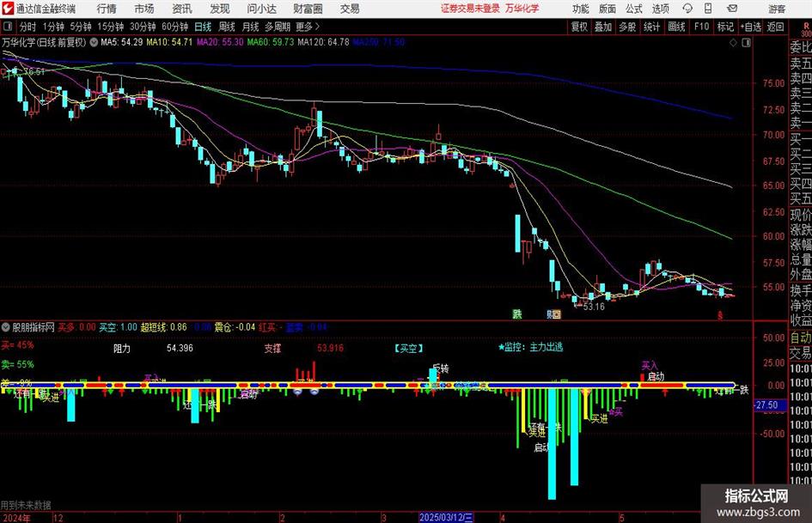This screenshot has width=812, height=523.
Task: Open the 财富圈 menu
Action: (x=308, y=9)
